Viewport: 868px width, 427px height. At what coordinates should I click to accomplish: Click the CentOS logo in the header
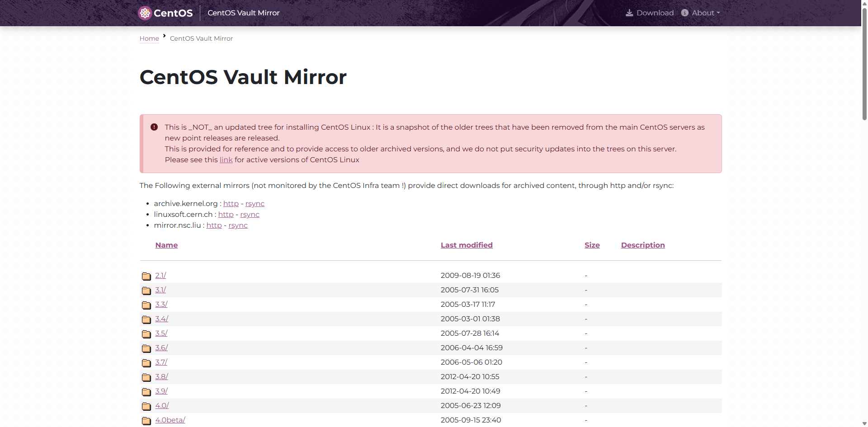(x=165, y=13)
